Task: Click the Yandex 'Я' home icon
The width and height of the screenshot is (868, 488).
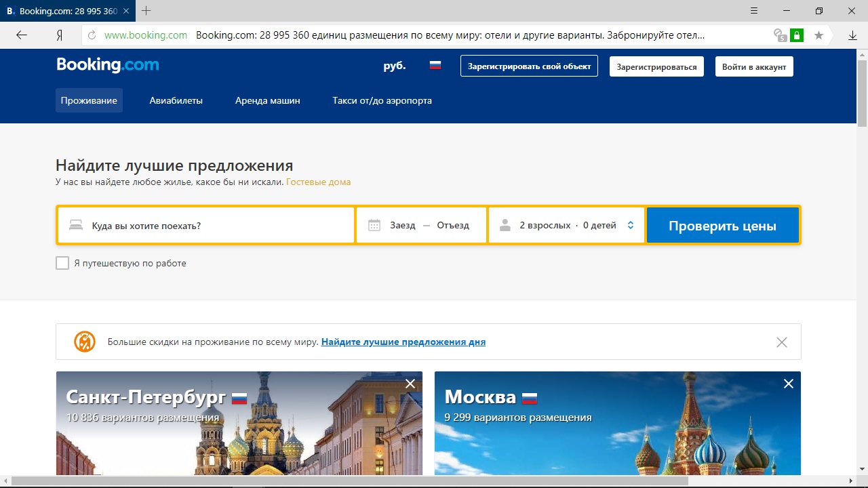Action: [60, 35]
